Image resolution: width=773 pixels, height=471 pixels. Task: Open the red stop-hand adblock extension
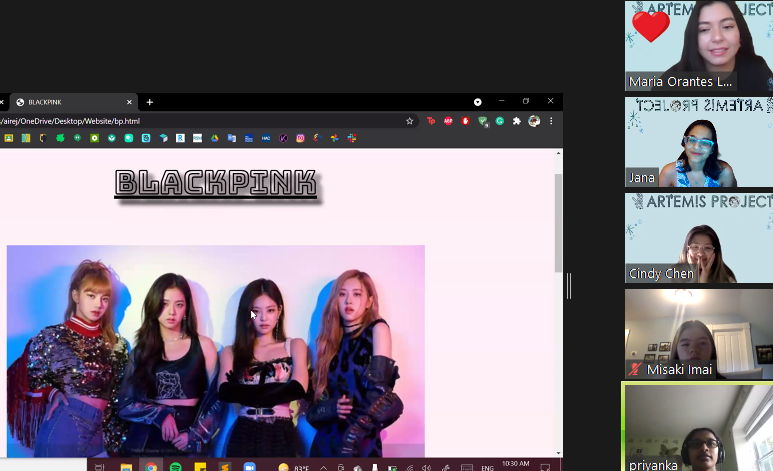pyautogui.click(x=465, y=121)
